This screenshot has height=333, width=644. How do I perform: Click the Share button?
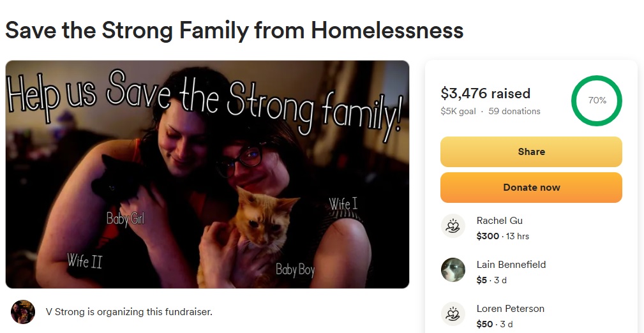click(531, 152)
